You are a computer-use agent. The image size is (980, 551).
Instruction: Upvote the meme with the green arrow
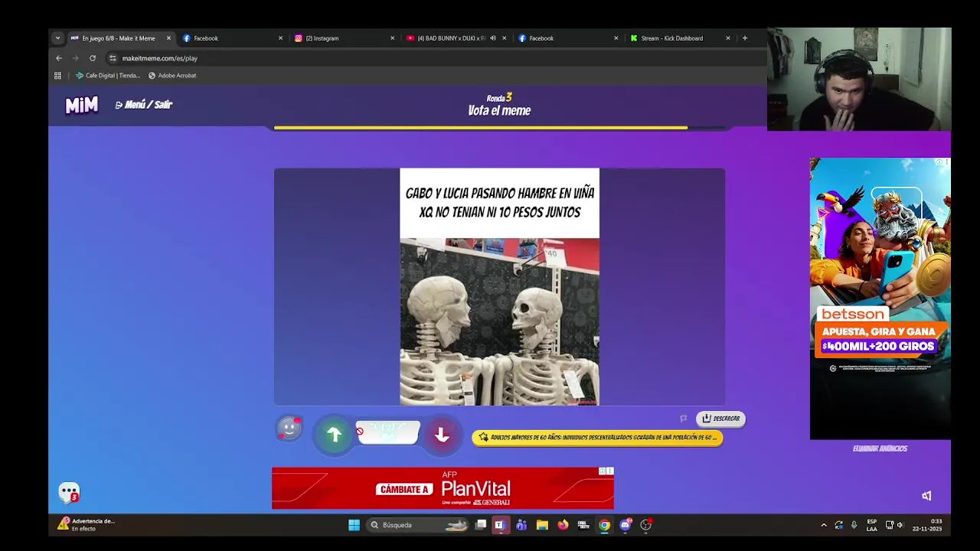point(334,435)
